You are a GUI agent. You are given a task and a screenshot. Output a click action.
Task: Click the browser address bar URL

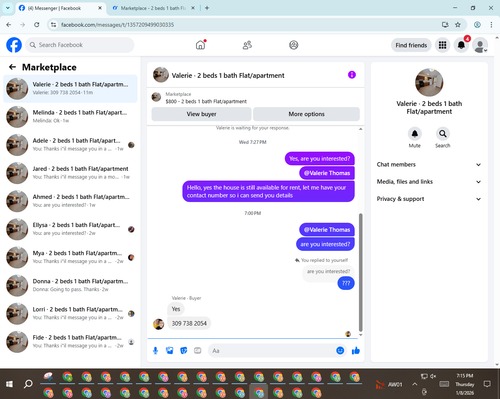point(117,25)
